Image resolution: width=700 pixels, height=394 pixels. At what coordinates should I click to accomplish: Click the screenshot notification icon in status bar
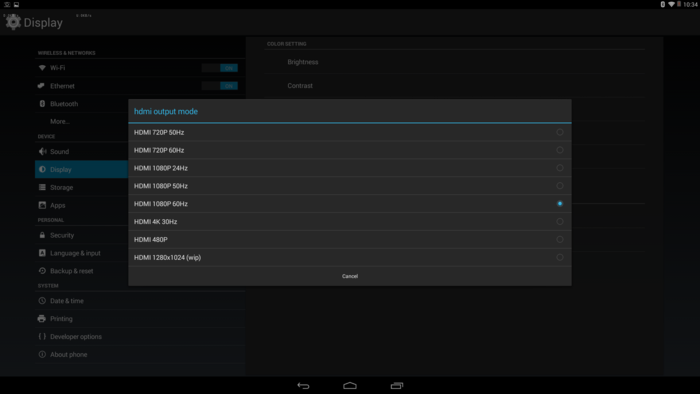point(16,4)
